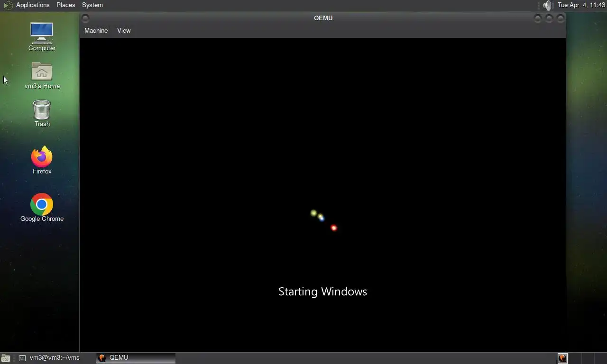Click the show desktop icon in bottom panel
Image resolution: width=607 pixels, height=364 pixels.
pos(6,358)
